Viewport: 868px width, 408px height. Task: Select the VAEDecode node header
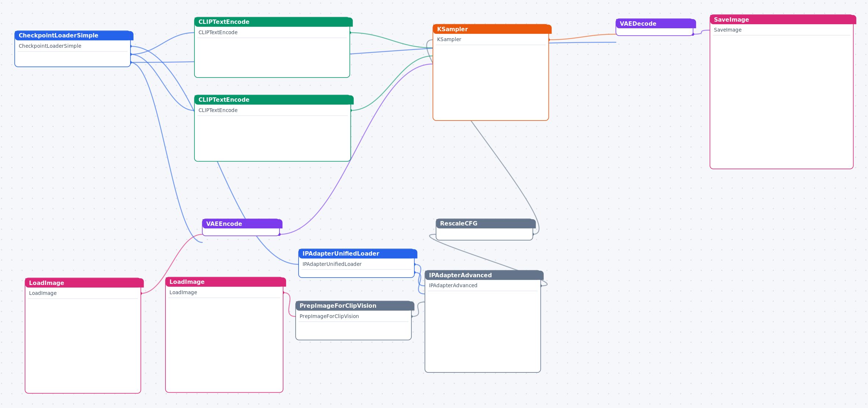656,24
